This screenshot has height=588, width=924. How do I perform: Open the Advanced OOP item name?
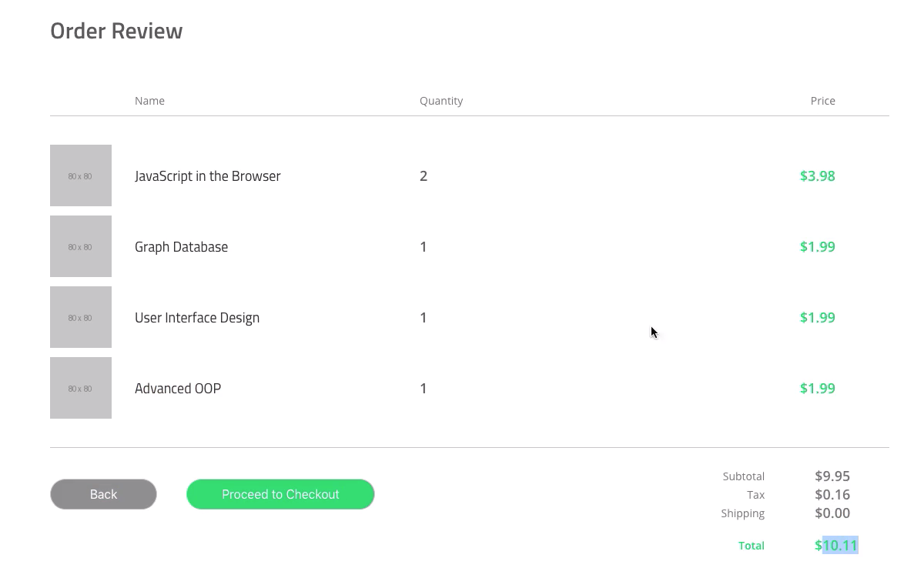click(178, 389)
